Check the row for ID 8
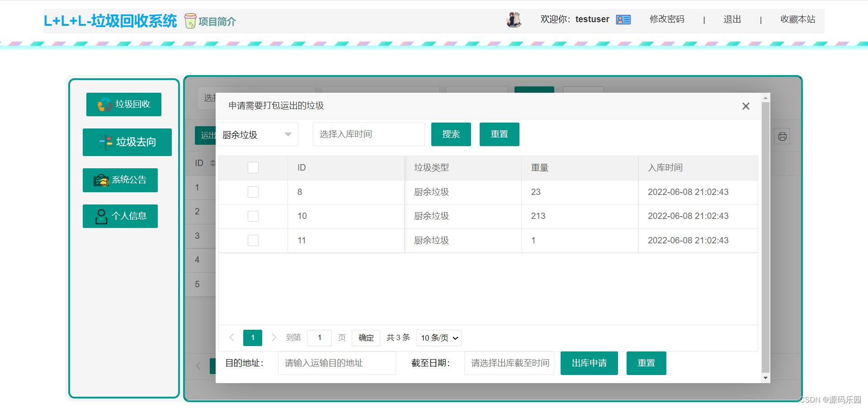Screen dimensions: 868x408 [253, 192]
